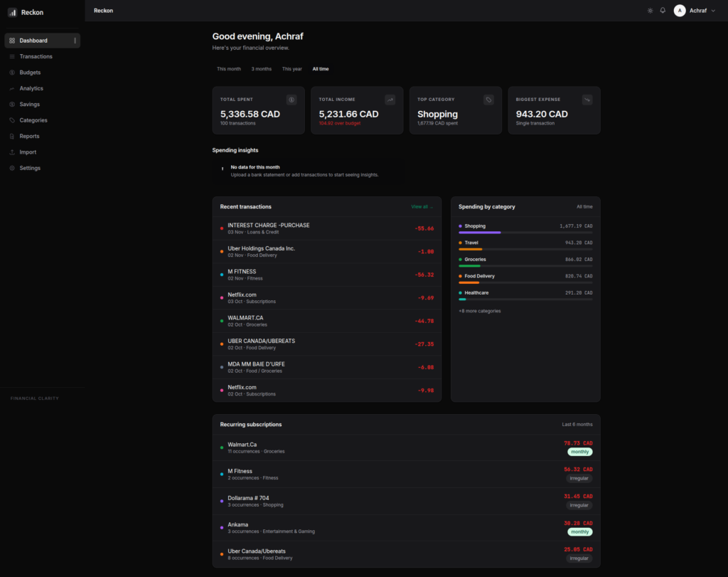Click the Walmart.Ca monthly badge
The image size is (728, 577).
click(580, 452)
